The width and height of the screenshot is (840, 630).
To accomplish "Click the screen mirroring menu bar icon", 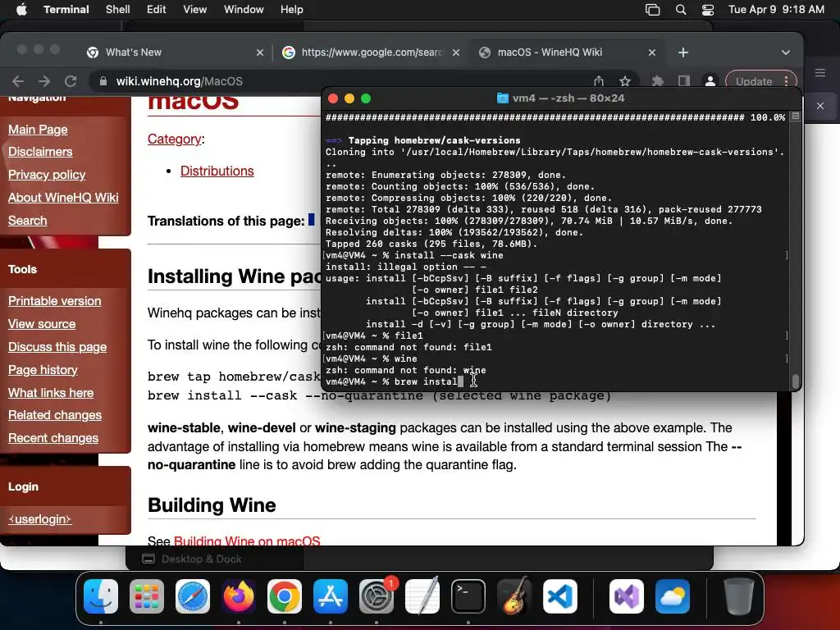I will click(652, 10).
